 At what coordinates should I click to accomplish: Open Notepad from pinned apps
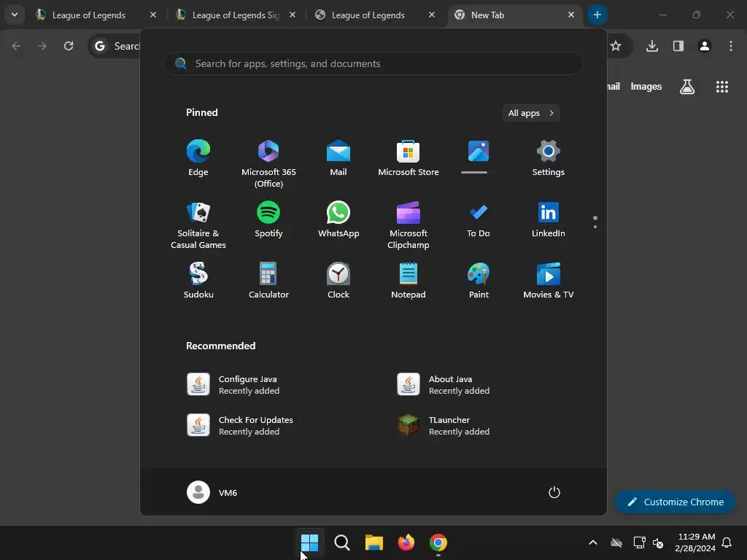pyautogui.click(x=409, y=281)
